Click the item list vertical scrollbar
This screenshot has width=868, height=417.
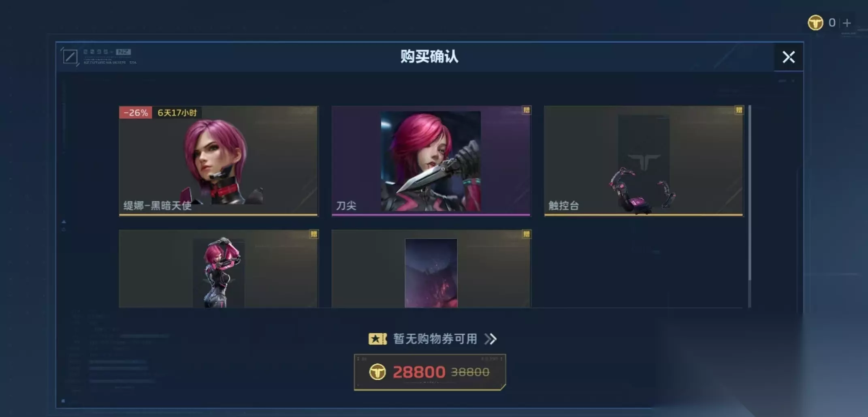click(750, 206)
